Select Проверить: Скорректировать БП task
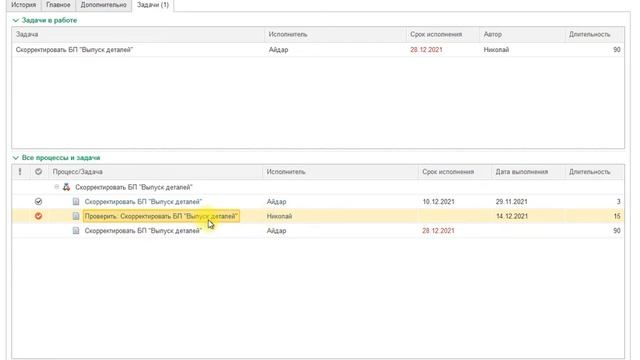 (x=161, y=216)
